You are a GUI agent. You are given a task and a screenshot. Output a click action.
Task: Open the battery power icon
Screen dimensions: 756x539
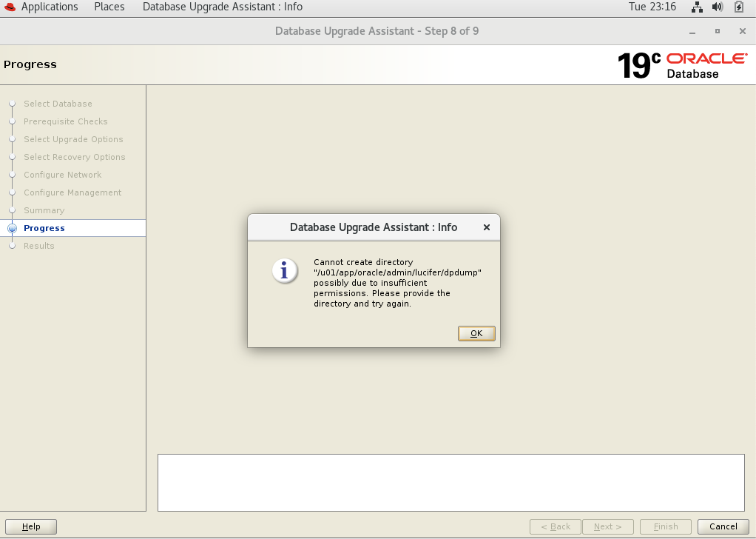(x=739, y=7)
